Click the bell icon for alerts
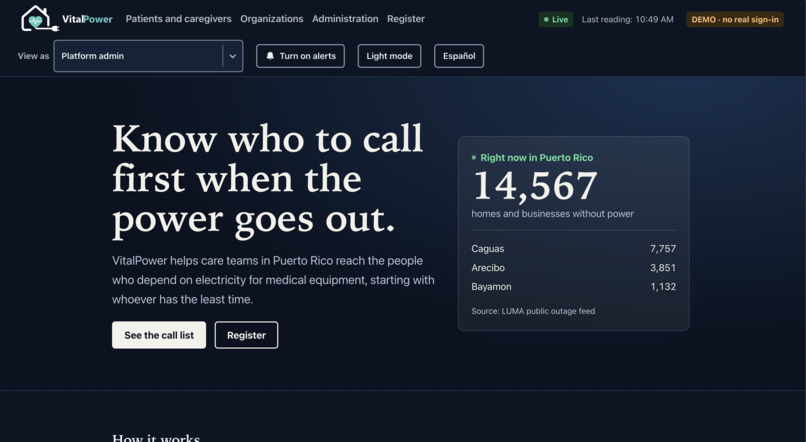Image resolution: width=806 pixels, height=442 pixels. pos(270,56)
